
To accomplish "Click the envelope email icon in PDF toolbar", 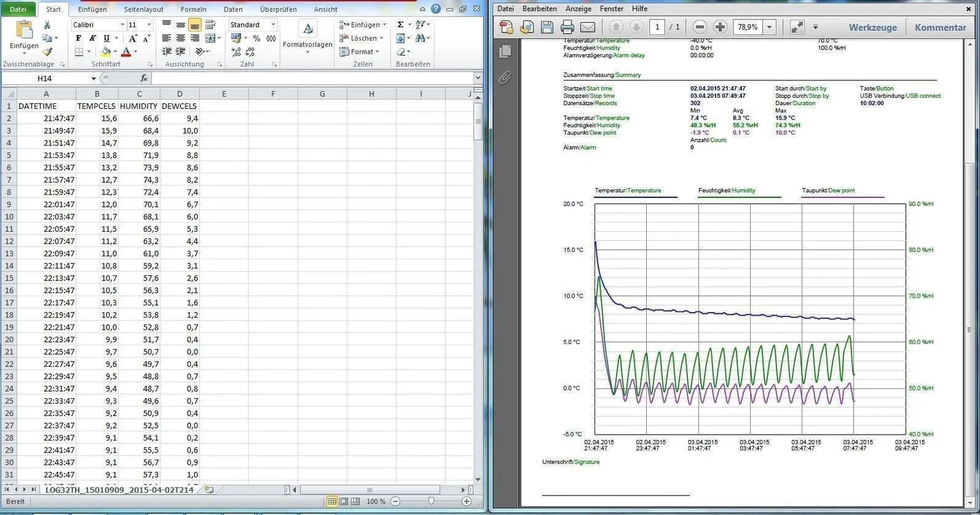I will point(588,27).
